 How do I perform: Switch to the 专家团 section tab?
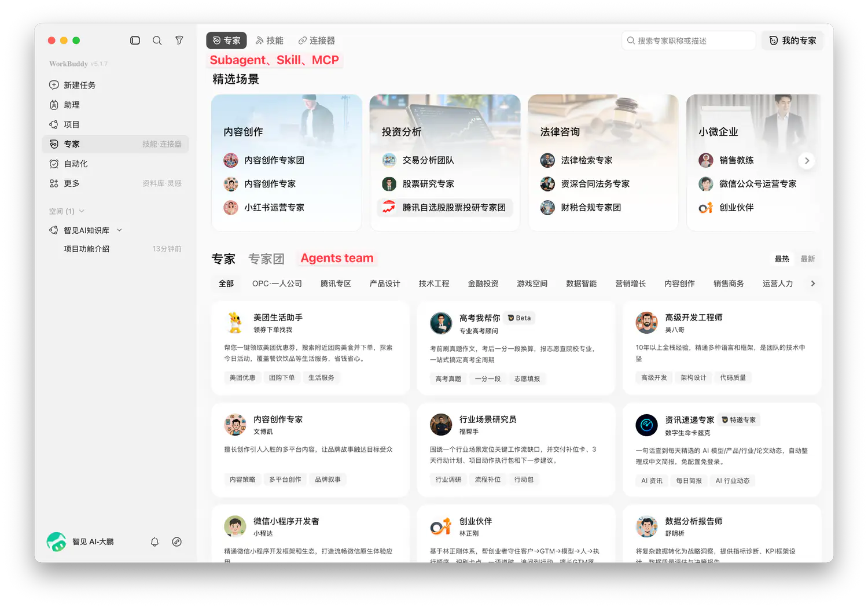point(266,259)
